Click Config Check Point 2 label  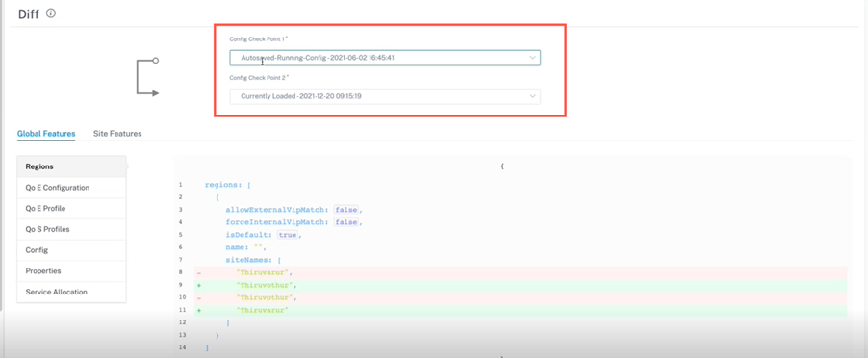(259, 78)
